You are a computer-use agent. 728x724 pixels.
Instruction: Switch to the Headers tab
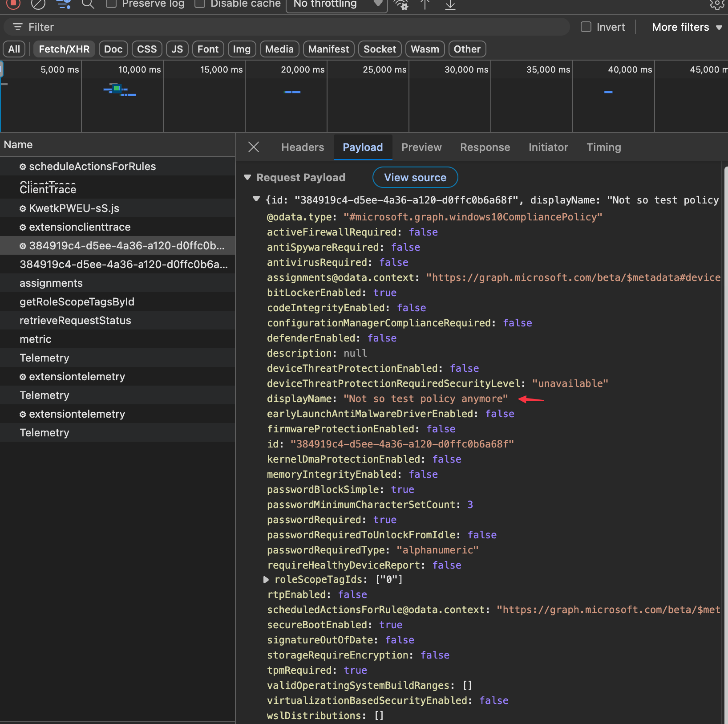click(x=303, y=147)
